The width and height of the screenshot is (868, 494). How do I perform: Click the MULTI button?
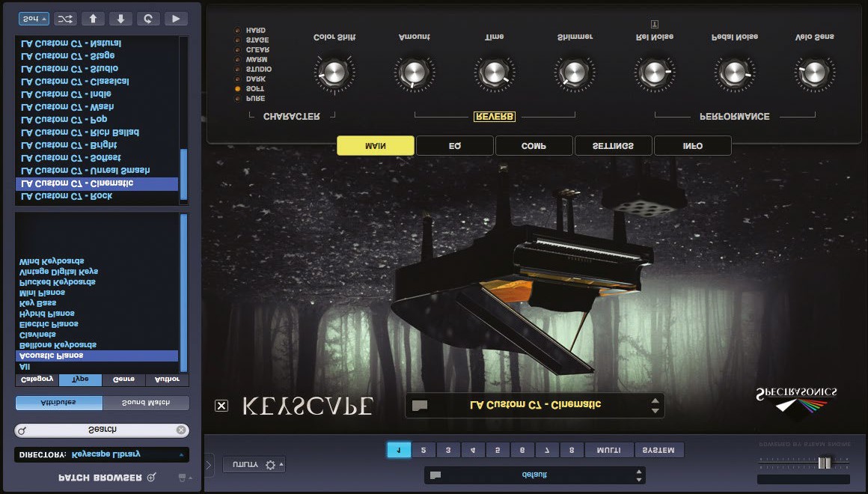(609, 450)
